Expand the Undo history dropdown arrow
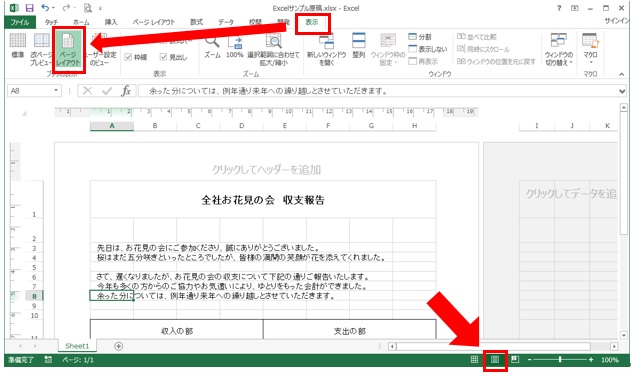The image size is (631, 374). coord(54,8)
